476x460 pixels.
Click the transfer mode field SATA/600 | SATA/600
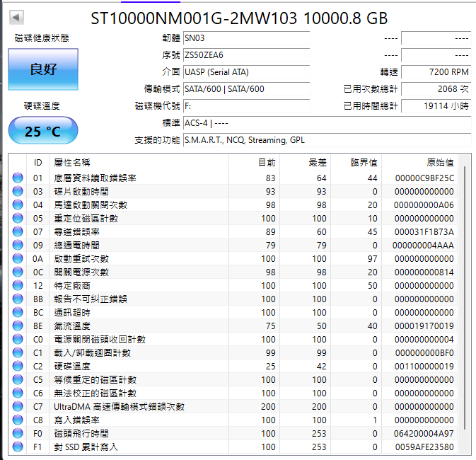(x=247, y=89)
